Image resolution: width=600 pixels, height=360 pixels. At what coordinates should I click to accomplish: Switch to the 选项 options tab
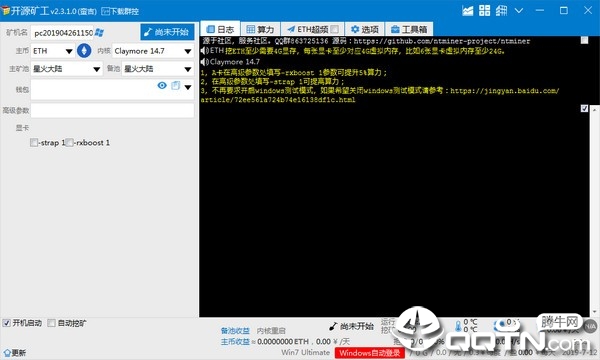coord(365,29)
